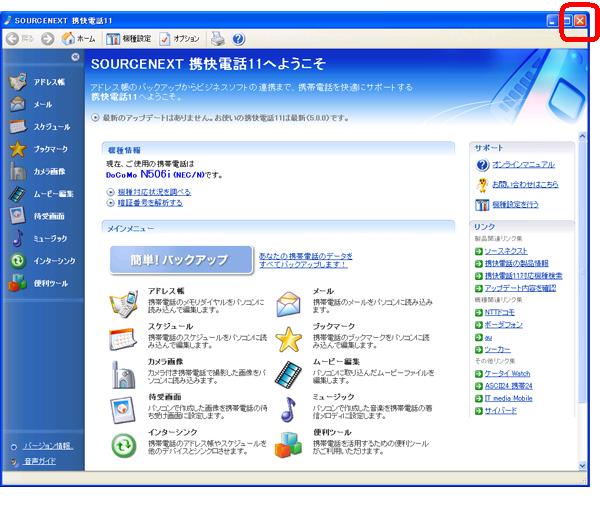Open the 機種設定を行う support link

coord(515,204)
